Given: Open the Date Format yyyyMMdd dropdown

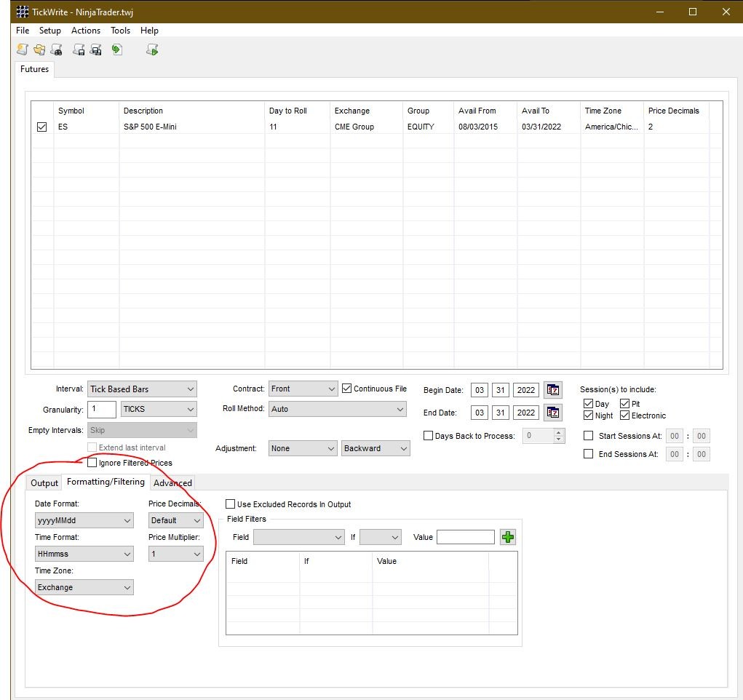Looking at the screenshot, I should coord(84,520).
